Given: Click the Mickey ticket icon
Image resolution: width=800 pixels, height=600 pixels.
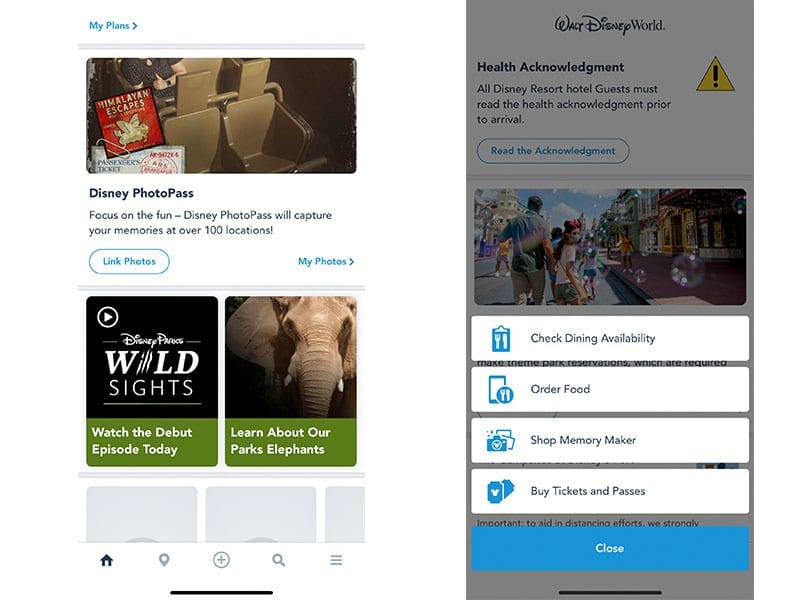Looking at the screenshot, I should [501, 491].
